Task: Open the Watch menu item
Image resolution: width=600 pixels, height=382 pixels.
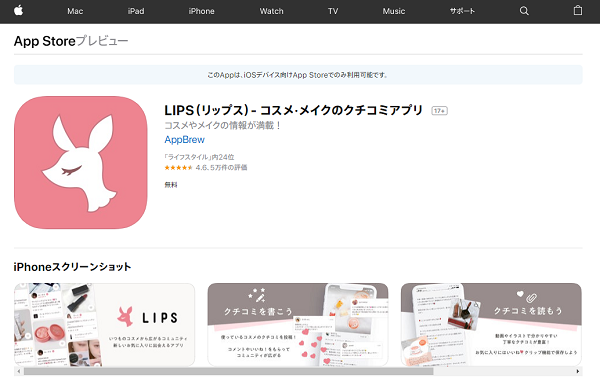Action: tap(271, 11)
